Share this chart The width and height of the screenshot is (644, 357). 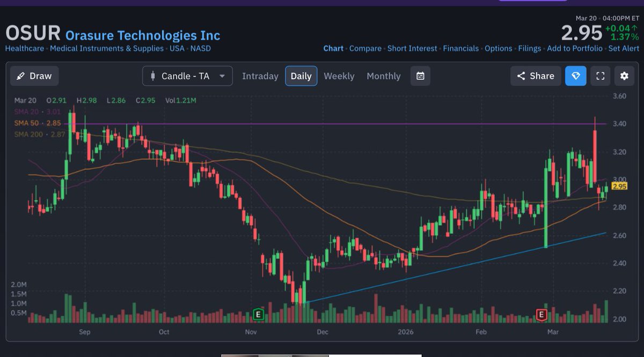(x=536, y=76)
